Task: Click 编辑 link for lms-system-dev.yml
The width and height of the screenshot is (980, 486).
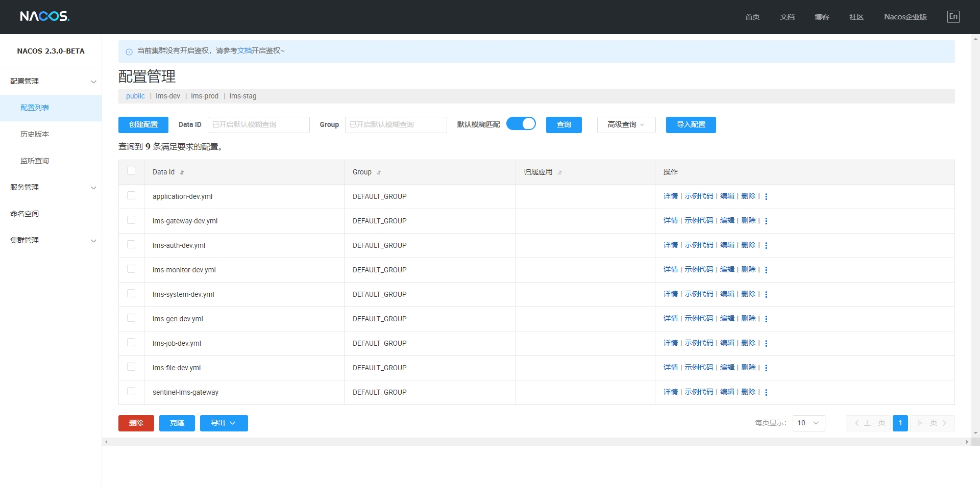Action: pos(727,294)
